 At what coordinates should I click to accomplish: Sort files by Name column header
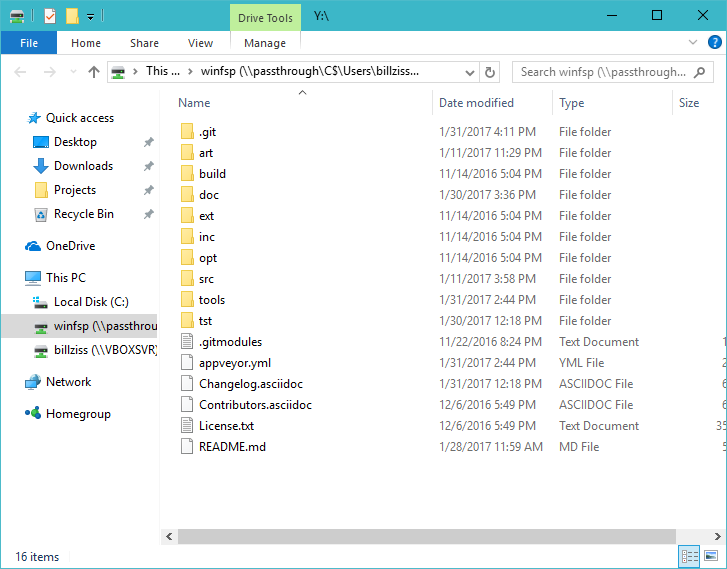(x=195, y=103)
